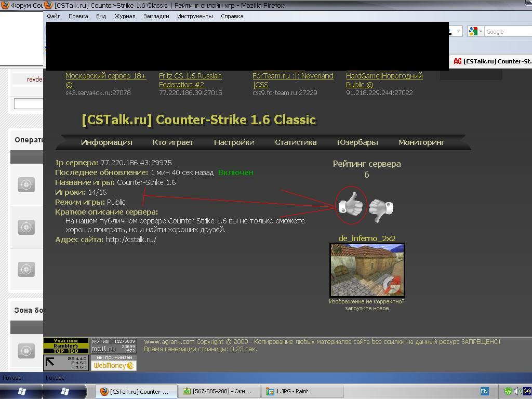Open the Мониторинг tab
Image resolution: width=532 pixels, height=399 pixels.
[x=421, y=142]
